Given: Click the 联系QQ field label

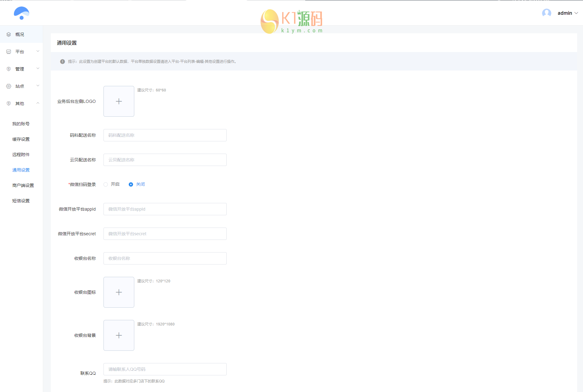Looking at the screenshot, I should [x=88, y=373].
